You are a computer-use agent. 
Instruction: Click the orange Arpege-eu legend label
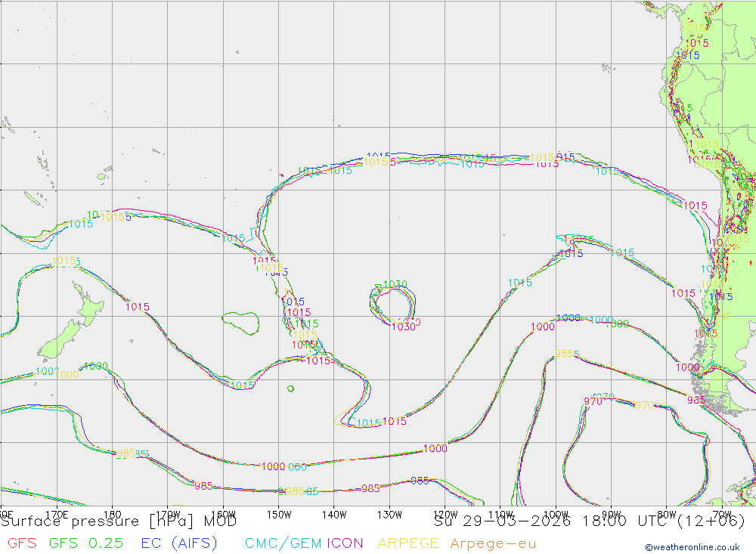pyautogui.click(x=493, y=543)
